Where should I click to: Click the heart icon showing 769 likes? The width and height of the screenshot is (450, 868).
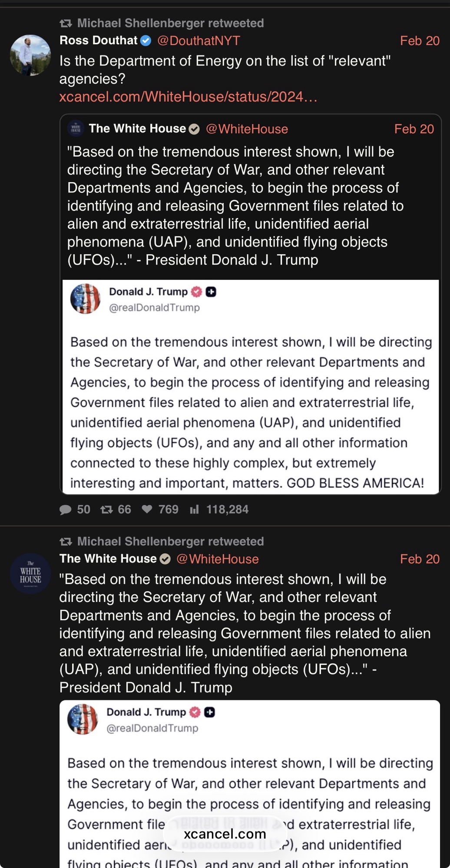point(147,509)
